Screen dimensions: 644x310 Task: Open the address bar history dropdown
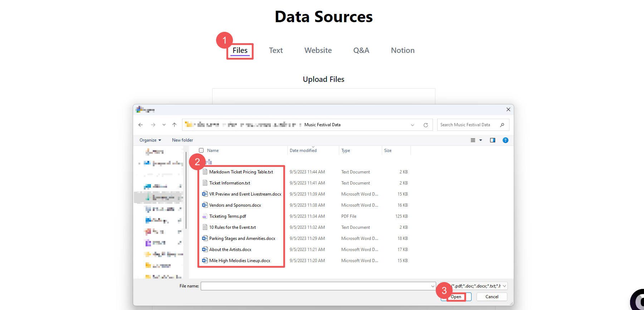coord(413,125)
